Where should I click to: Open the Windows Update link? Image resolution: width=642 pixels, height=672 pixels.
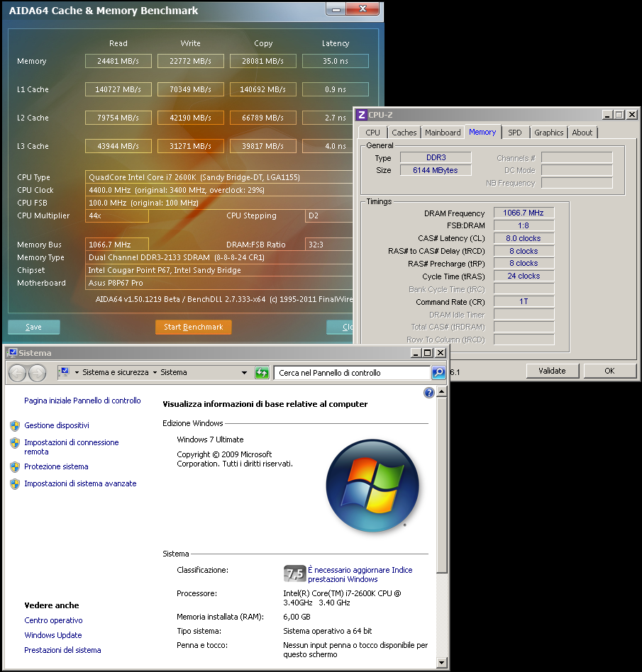tap(52, 635)
